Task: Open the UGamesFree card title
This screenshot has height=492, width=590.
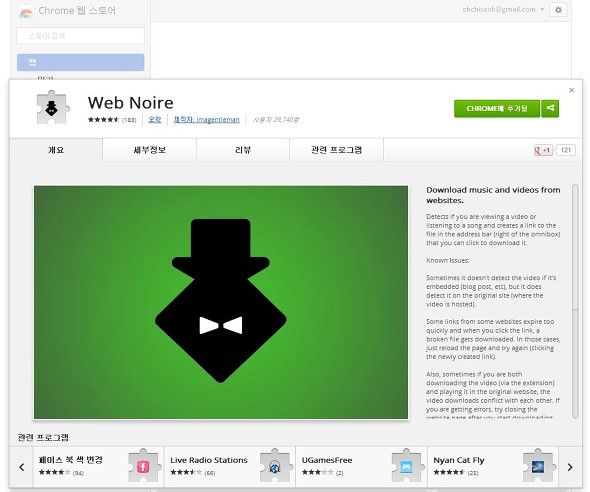Action: [x=327, y=460]
